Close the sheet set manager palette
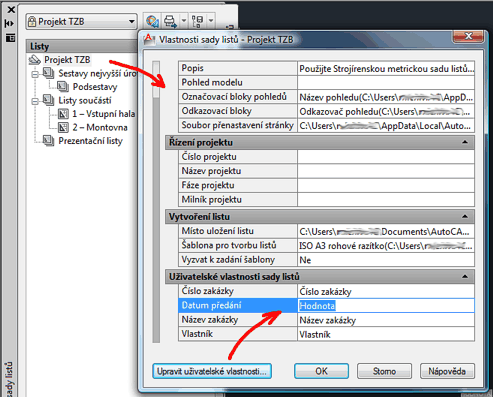This screenshot has width=493, height=397. coord(11,10)
